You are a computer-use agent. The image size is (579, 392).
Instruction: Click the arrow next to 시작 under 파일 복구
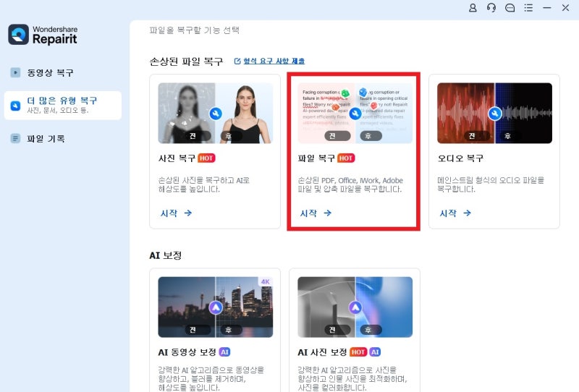tap(328, 213)
